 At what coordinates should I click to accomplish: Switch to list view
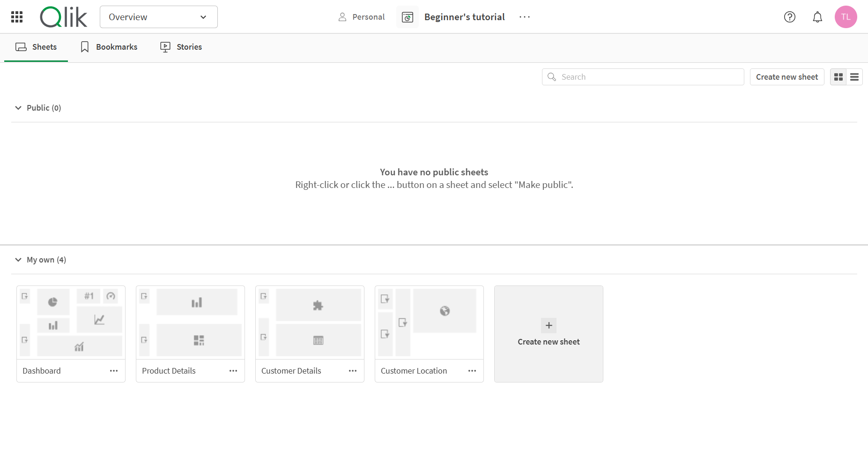pyautogui.click(x=854, y=77)
